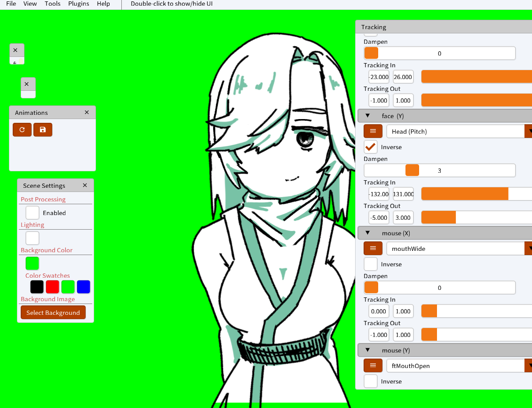This screenshot has width=532, height=408.
Task: Click the Dampen slider under Head (Pitch)
Action: click(x=412, y=170)
